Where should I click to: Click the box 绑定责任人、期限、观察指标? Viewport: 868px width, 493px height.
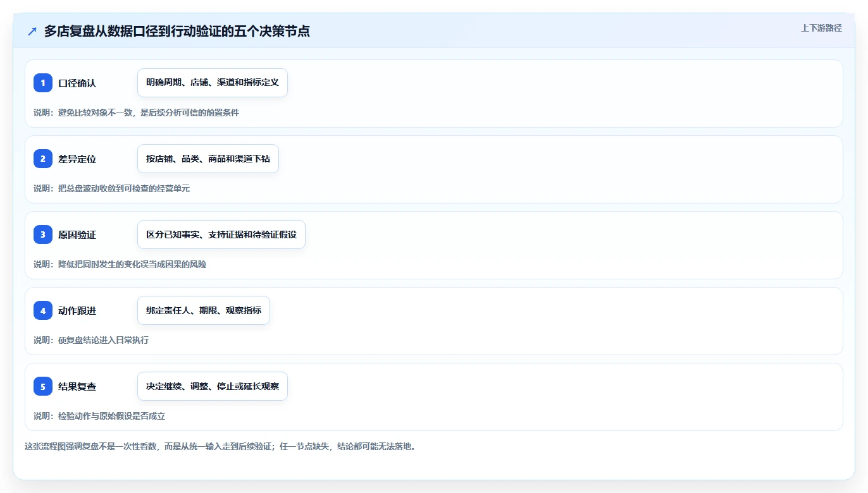coord(204,310)
